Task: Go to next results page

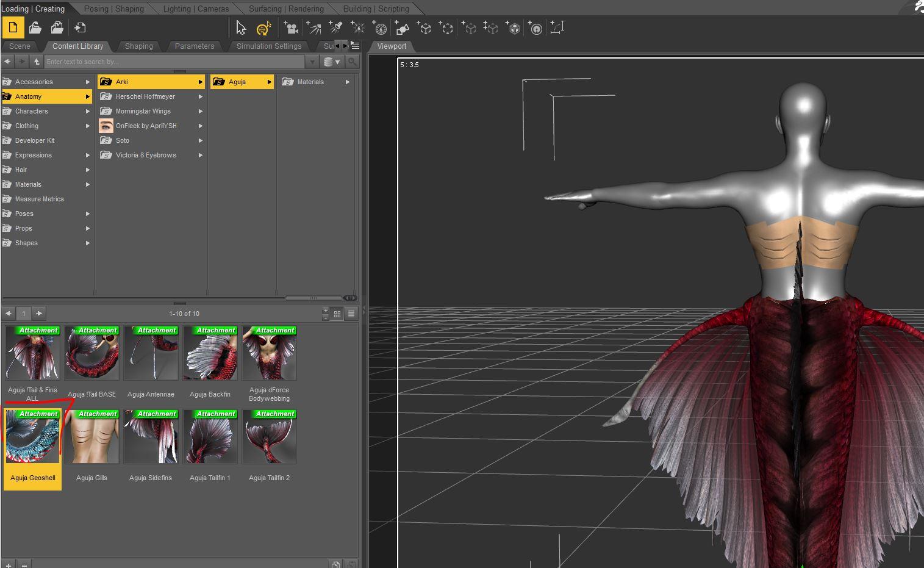Action: click(x=39, y=314)
